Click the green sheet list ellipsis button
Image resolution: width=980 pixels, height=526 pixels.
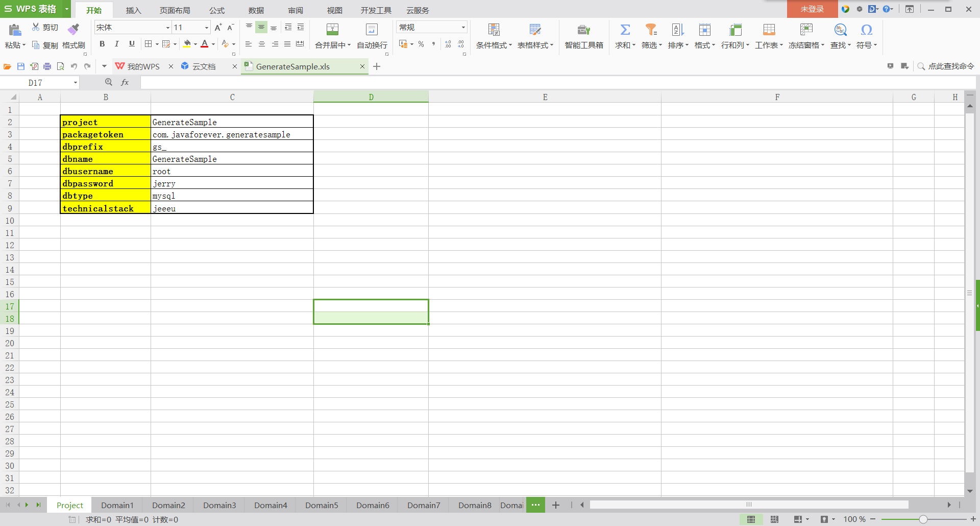[535, 505]
